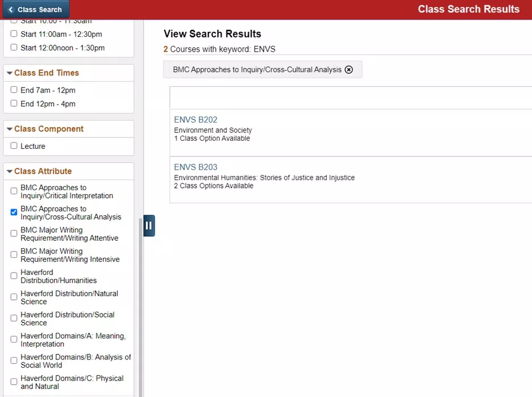Open the ENVS B203 course link

tap(196, 167)
